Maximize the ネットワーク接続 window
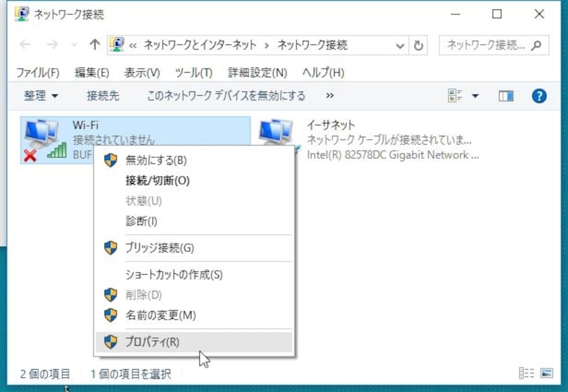The image size is (568, 392). pos(497,14)
